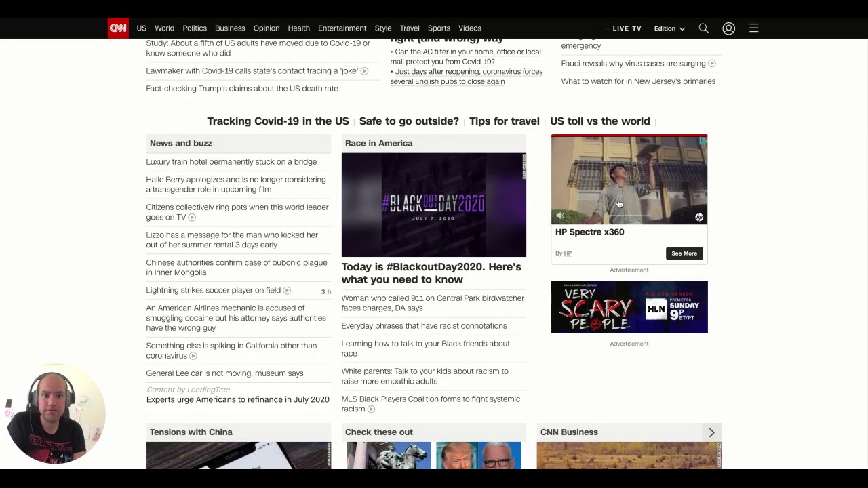The width and height of the screenshot is (868, 488).
Task: Expand the Edition dropdown
Action: point(669,28)
